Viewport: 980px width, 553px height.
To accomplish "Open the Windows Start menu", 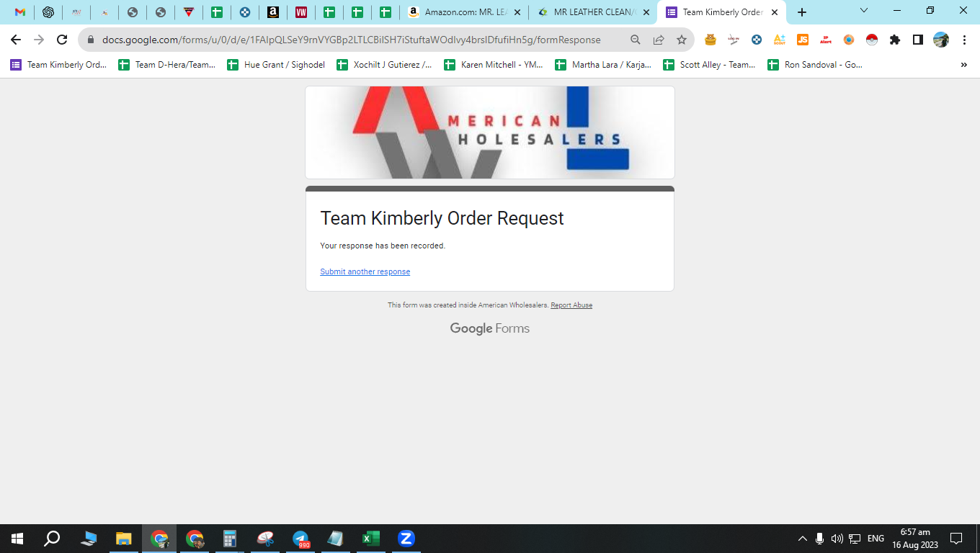I will pos(17,539).
